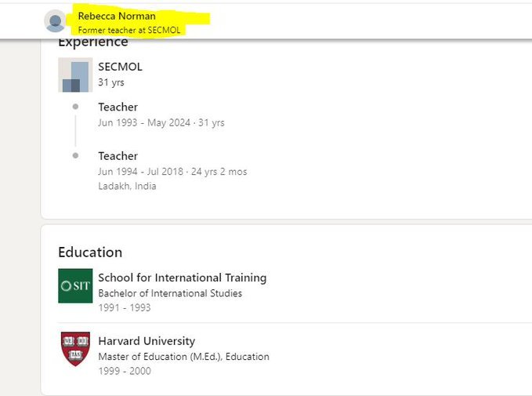Screen dimensions: 532x396
Task: Open the SECMOL company name link
Action: (120, 67)
